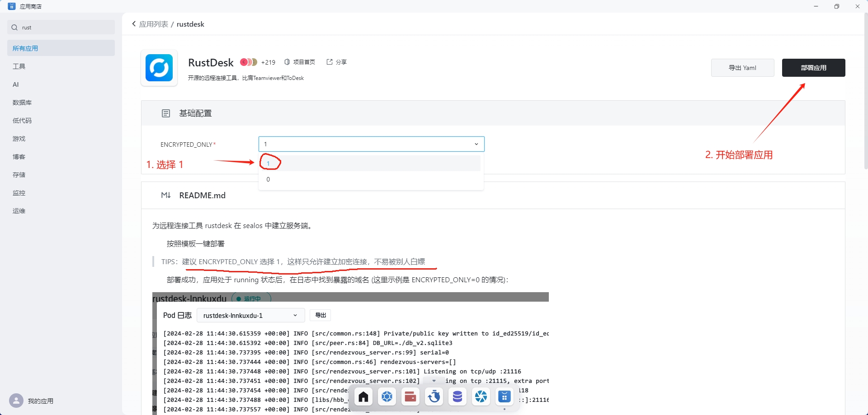Click the 基础配置 section heading
The image size is (868, 415).
[x=195, y=113]
